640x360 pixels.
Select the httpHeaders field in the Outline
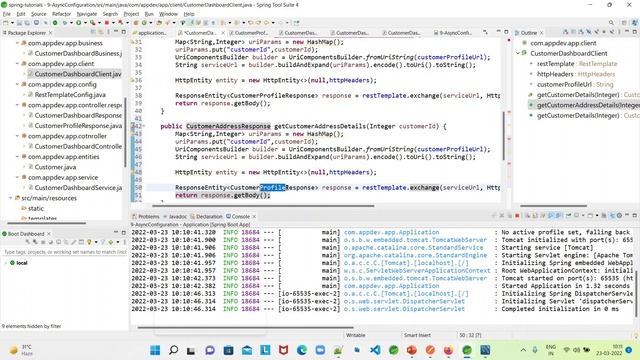pos(572,74)
